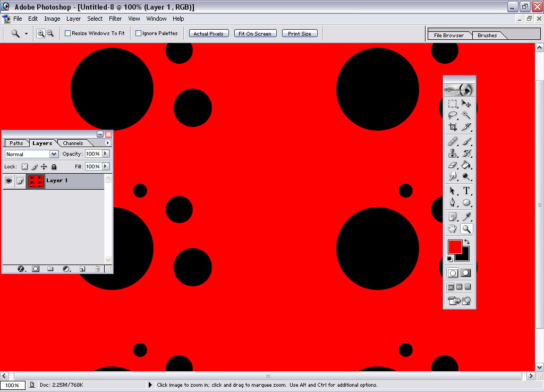The height and width of the screenshot is (392, 544).
Task: Select the Slice tool
Action: tap(466, 127)
